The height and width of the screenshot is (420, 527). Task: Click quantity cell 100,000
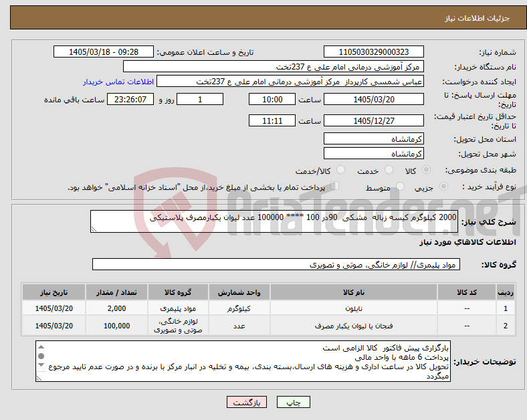coord(116,326)
